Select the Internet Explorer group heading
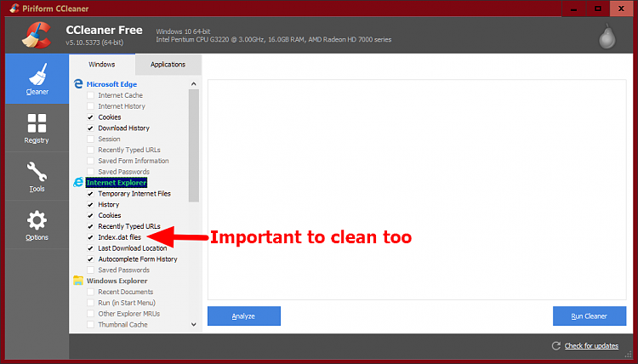 [117, 183]
